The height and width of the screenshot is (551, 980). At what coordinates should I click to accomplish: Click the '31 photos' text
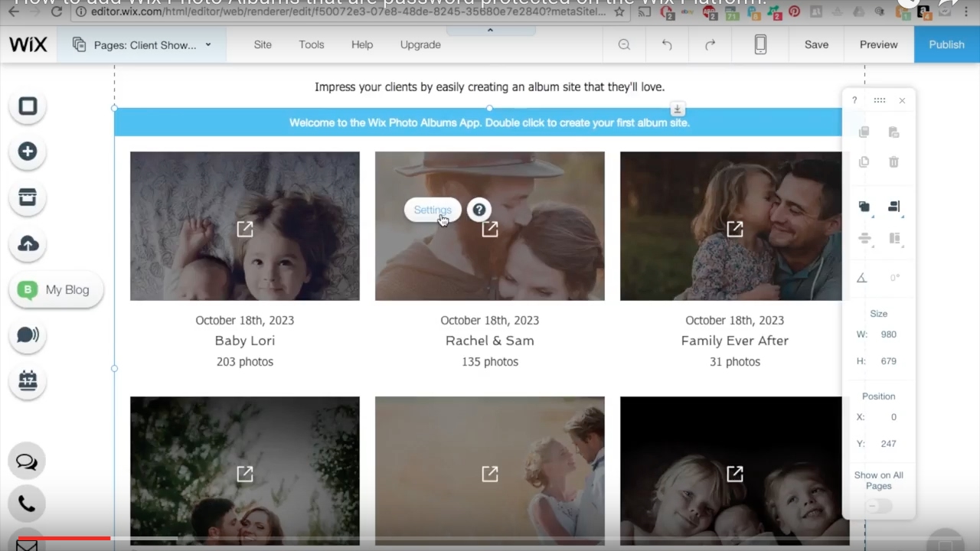point(735,361)
